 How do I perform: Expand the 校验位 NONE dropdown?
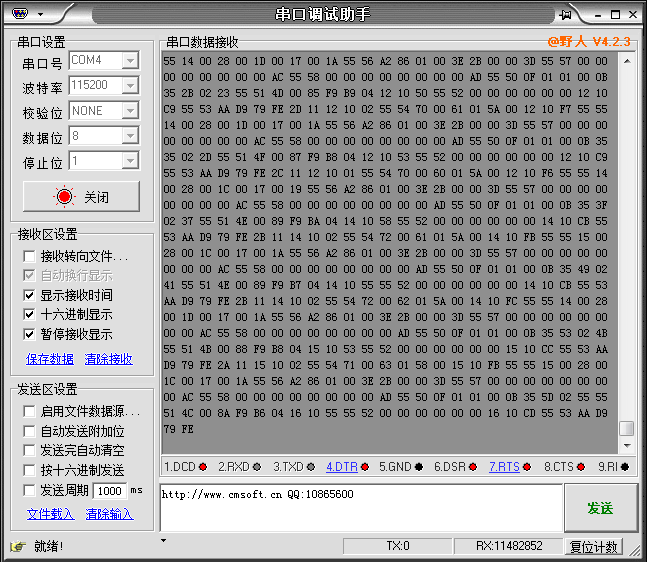click(130, 111)
